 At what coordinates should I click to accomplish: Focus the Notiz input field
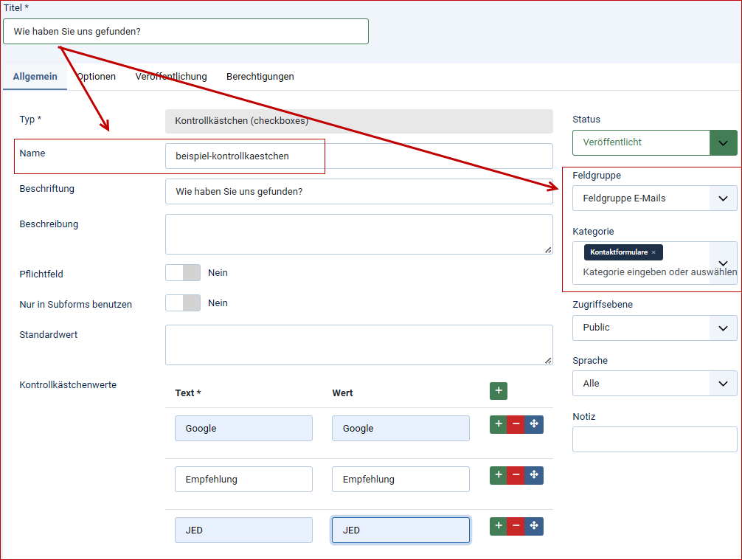pos(654,440)
